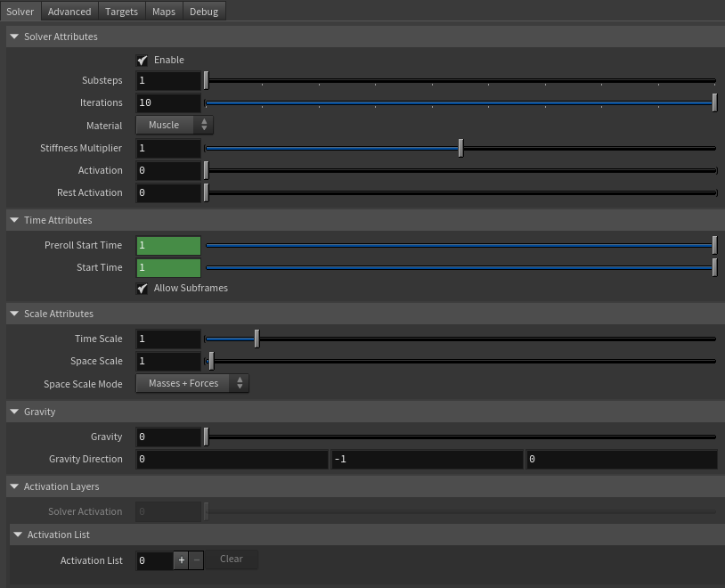Click the Iterations label

pos(102,102)
